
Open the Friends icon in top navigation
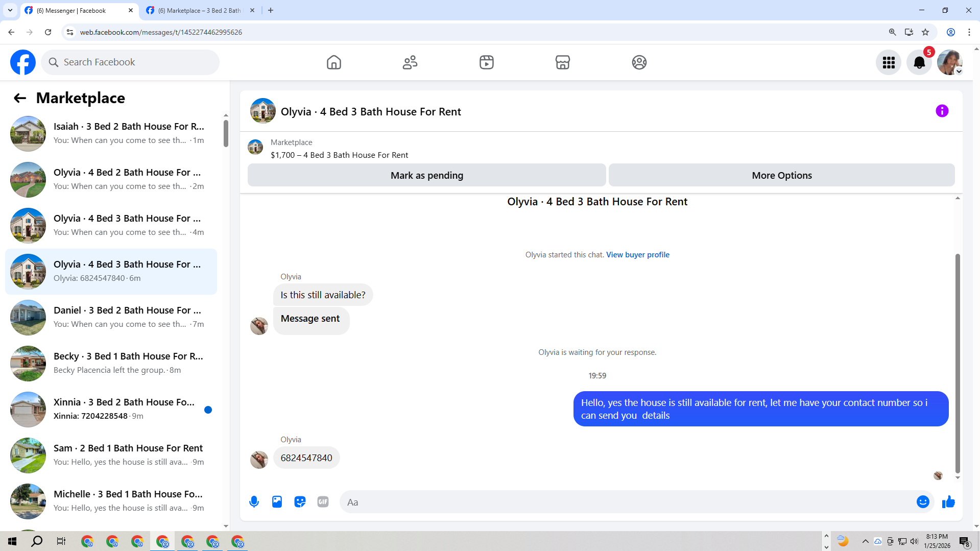410,62
